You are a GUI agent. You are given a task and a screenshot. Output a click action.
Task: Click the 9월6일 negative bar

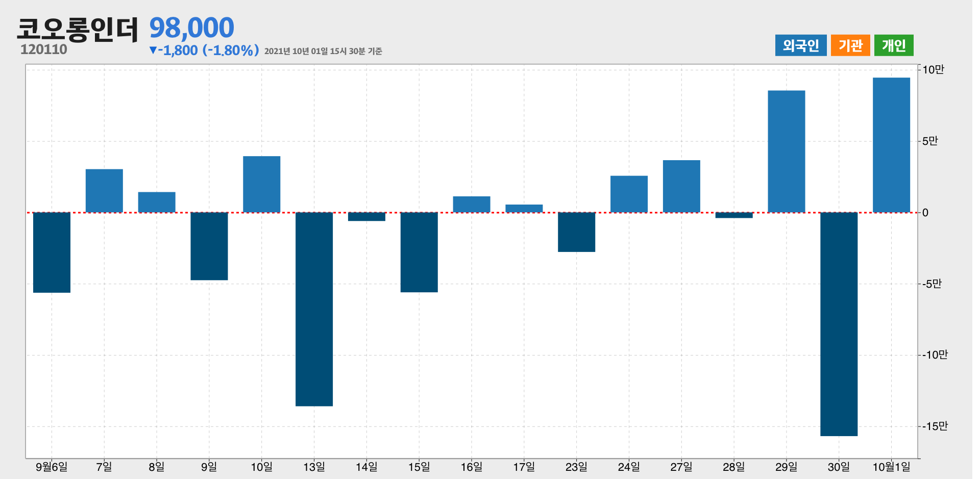52,253
